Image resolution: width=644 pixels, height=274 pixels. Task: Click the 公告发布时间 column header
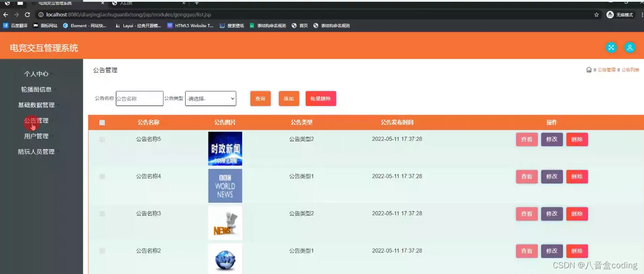[x=397, y=122]
